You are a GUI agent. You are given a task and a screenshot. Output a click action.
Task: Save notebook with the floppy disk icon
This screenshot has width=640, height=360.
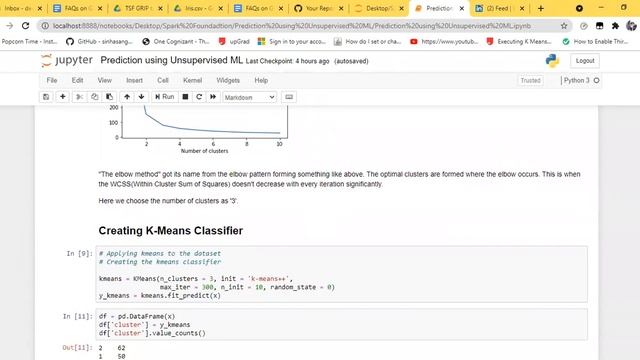pos(46,97)
